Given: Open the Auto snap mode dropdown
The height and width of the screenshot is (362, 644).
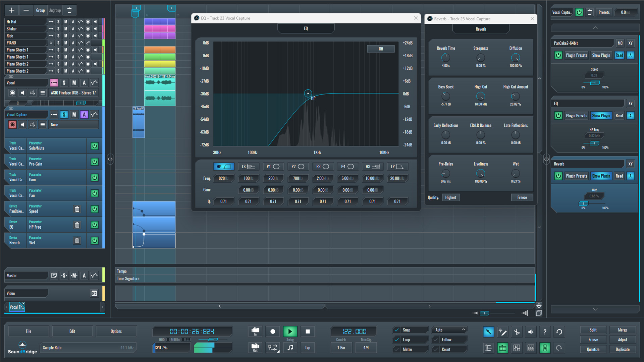Looking at the screenshot, I should (x=449, y=330).
